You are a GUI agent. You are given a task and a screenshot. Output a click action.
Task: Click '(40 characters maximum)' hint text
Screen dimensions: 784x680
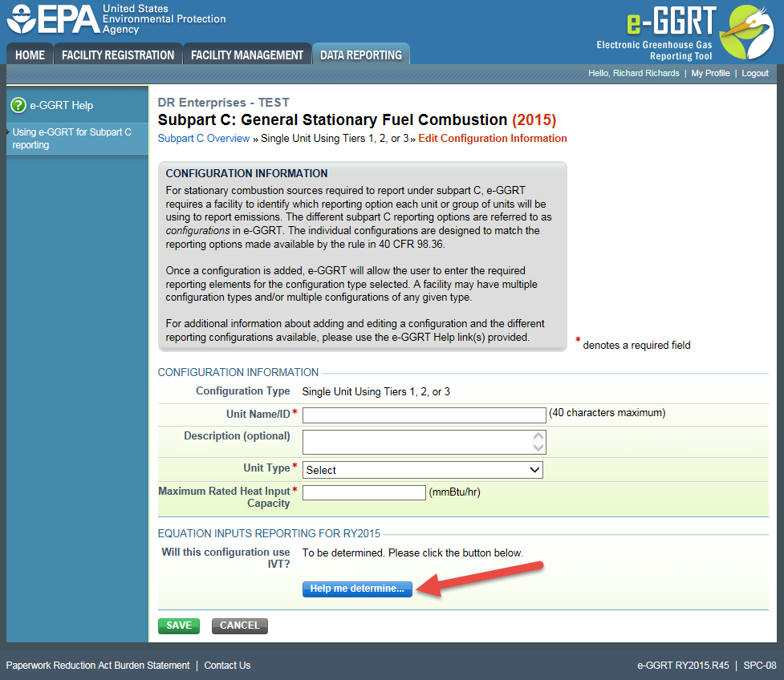click(x=607, y=413)
